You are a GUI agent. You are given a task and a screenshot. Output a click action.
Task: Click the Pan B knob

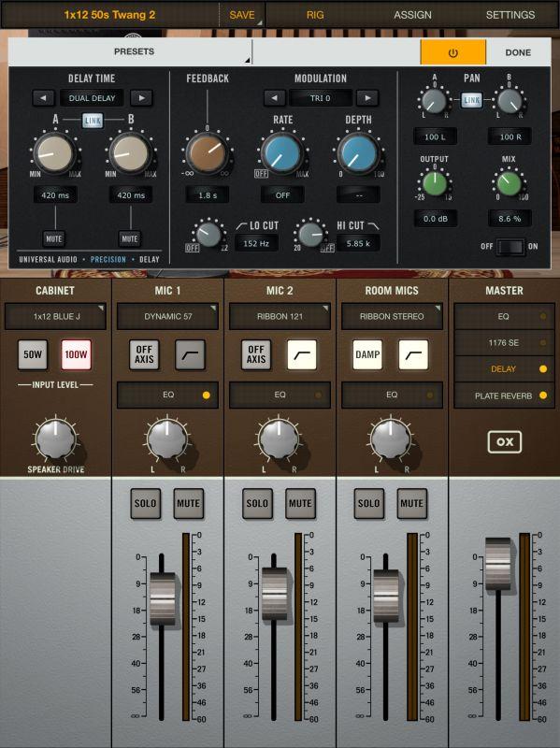click(509, 101)
